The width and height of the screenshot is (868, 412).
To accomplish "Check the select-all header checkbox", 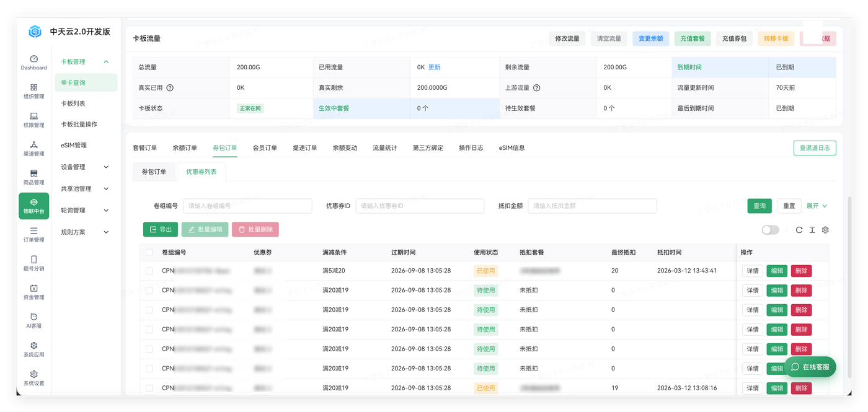I will 149,252.
